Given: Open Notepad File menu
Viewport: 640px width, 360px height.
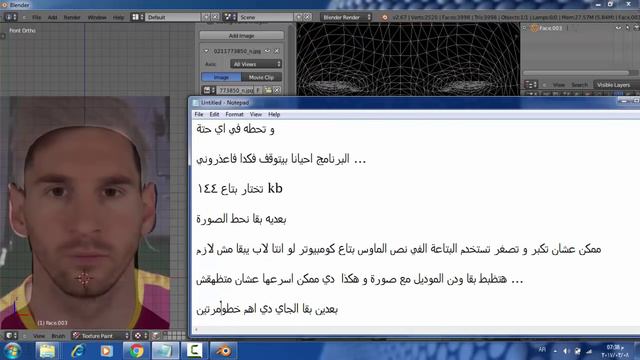Looking at the screenshot, I should pos(199,114).
